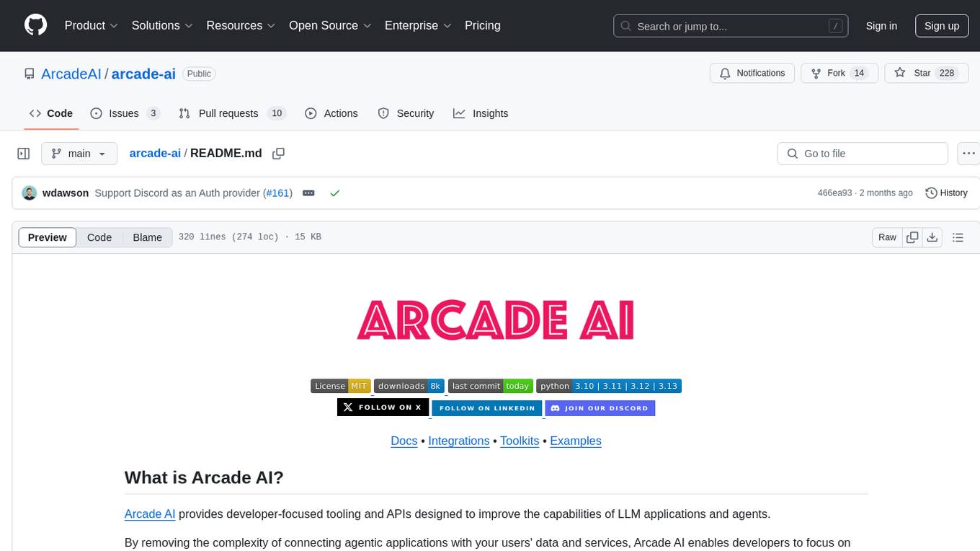Viewport: 980px width, 551px height.
Task: Open the Integrations link
Action: coord(459,441)
